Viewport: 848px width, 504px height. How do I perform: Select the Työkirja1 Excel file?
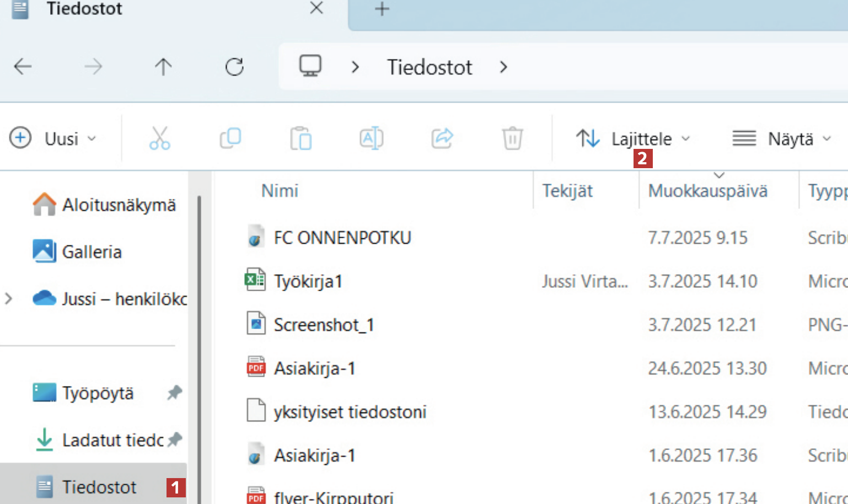coord(308,281)
